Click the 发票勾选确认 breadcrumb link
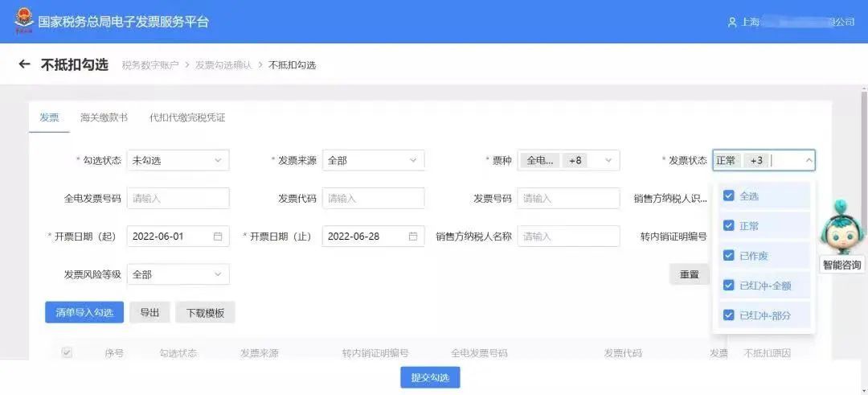The height and width of the screenshot is (395, 868). (x=223, y=65)
